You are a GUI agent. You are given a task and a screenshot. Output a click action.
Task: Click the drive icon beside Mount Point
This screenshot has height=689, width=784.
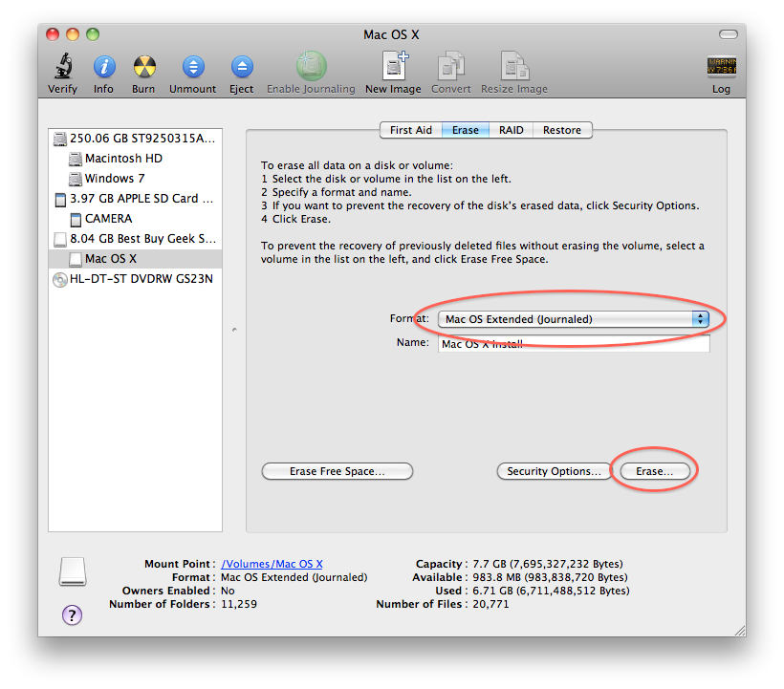[x=73, y=571]
